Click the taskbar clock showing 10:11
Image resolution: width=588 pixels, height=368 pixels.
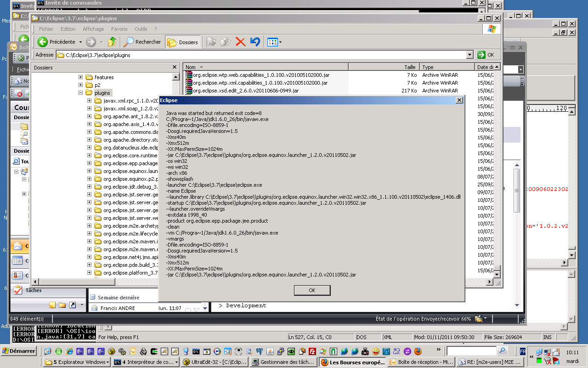tap(572, 352)
